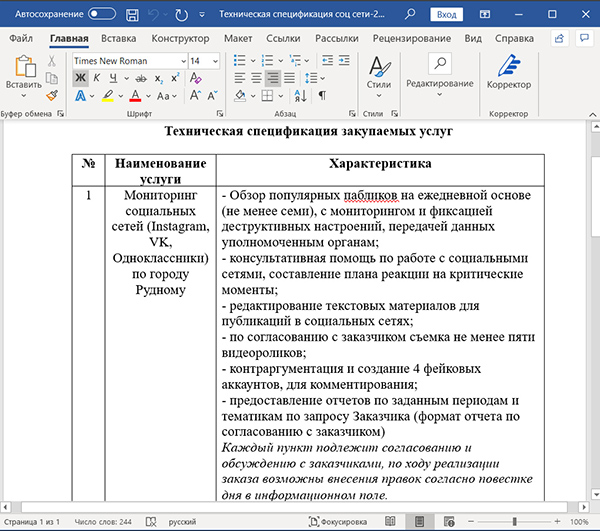Open the Comments icon at ribbon right
This screenshot has height=531, width=600.
(x=584, y=38)
